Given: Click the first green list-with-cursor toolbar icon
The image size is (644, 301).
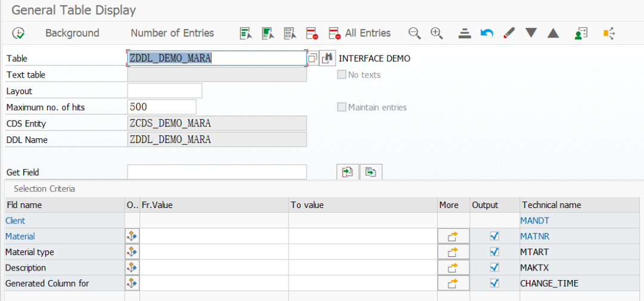Looking at the screenshot, I should 246,33.
